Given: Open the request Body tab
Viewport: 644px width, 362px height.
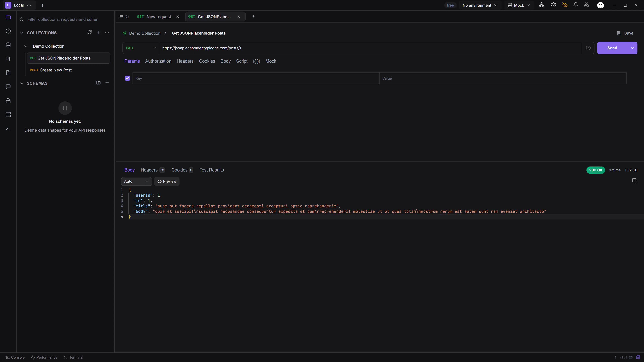Looking at the screenshot, I should pyautogui.click(x=225, y=61).
